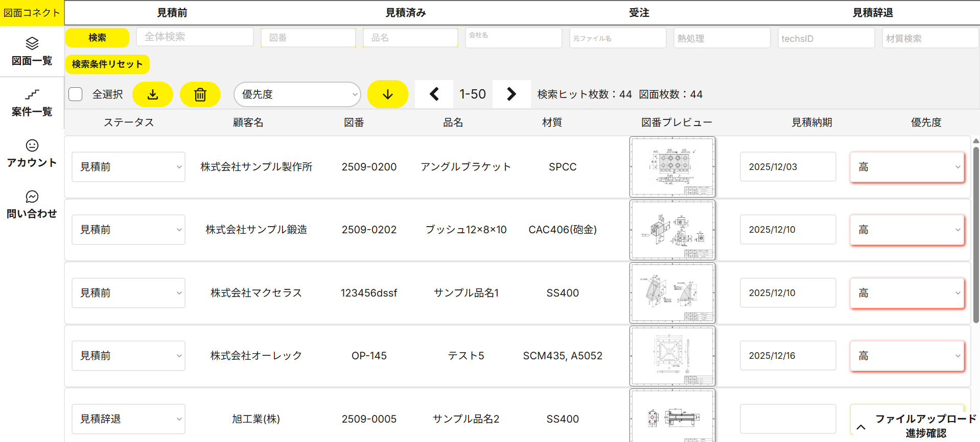Click the yellow download icon button

[x=152, y=94]
